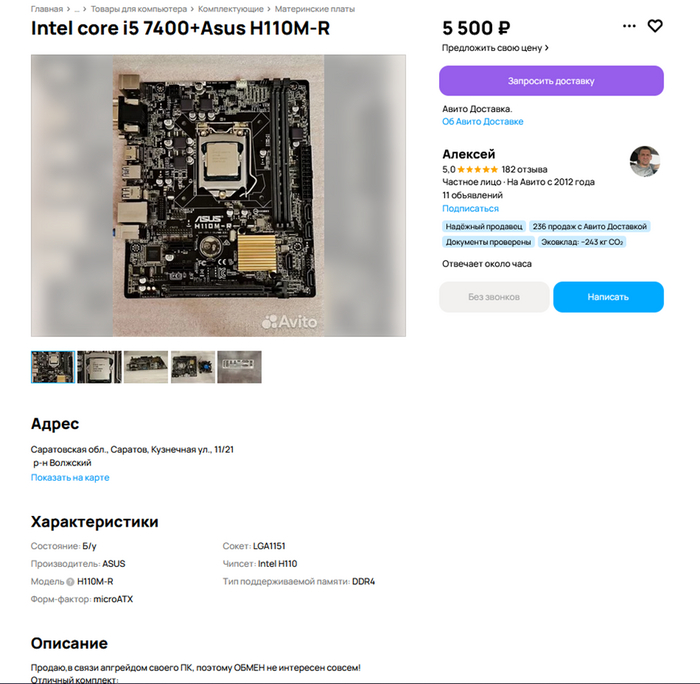700x684 pixels.
Task: Open seller Алексей's avatar photo
Action: click(x=644, y=161)
